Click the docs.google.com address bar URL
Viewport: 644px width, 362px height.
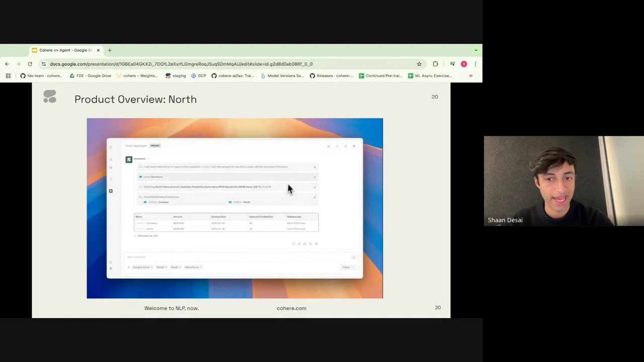(181, 64)
